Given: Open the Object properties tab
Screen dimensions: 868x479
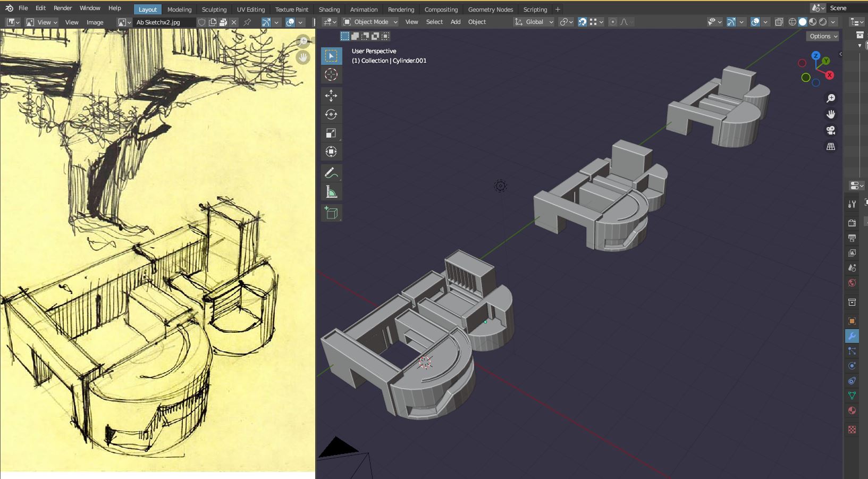Looking at the screenshot, I should [x=852, y=321].
